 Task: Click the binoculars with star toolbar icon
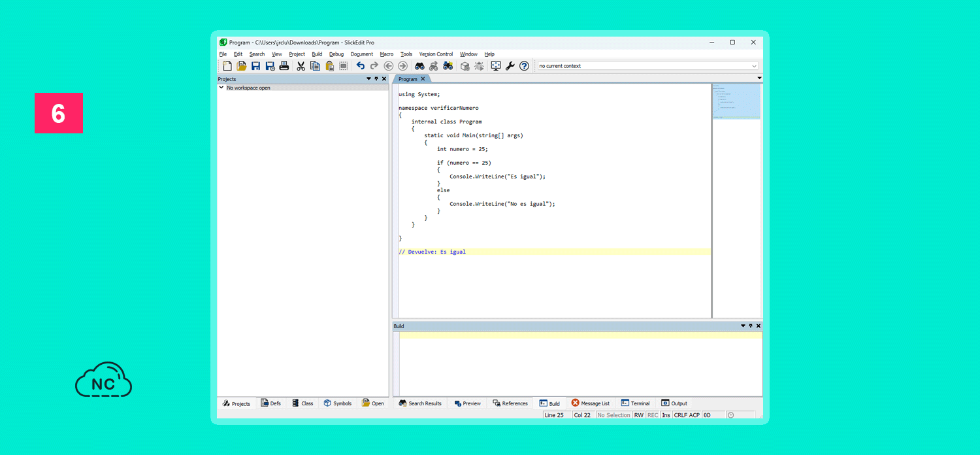coord(448,66)
